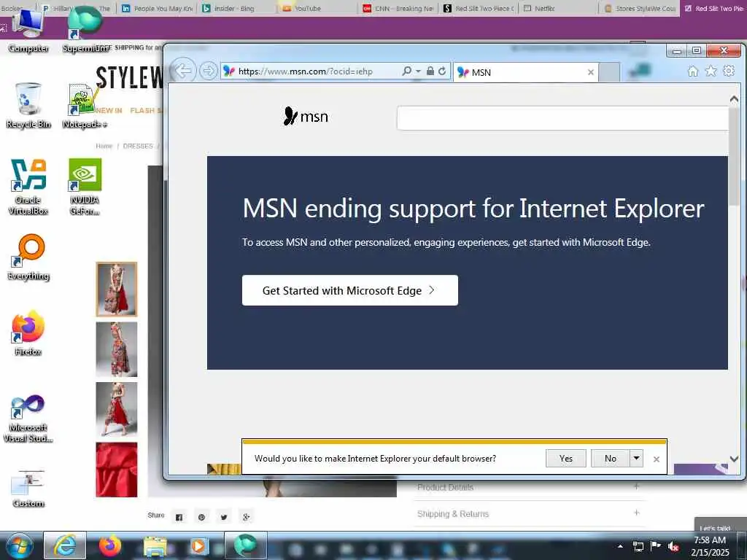747x560 pixels.
Task: Click Internet Explorer taskbar button
Action: tap(65, 545)
